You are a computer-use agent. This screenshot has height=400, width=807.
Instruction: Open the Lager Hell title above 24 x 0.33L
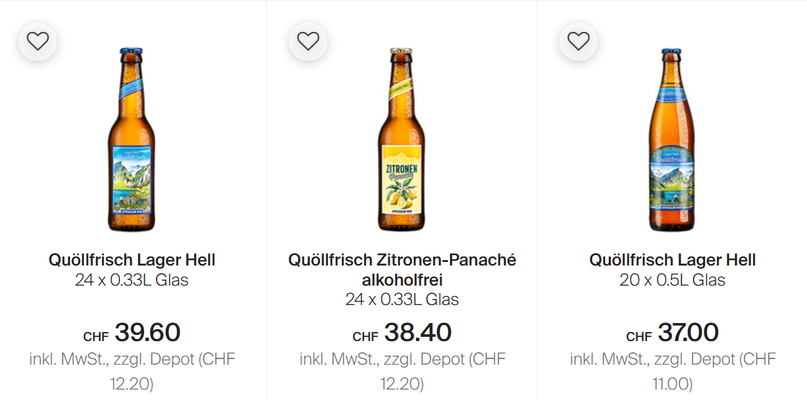(132, 260)
